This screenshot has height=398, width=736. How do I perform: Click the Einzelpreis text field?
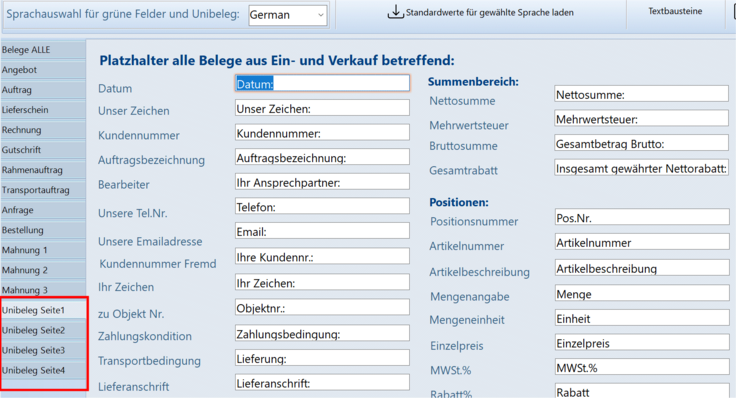[x=641, y=343]
